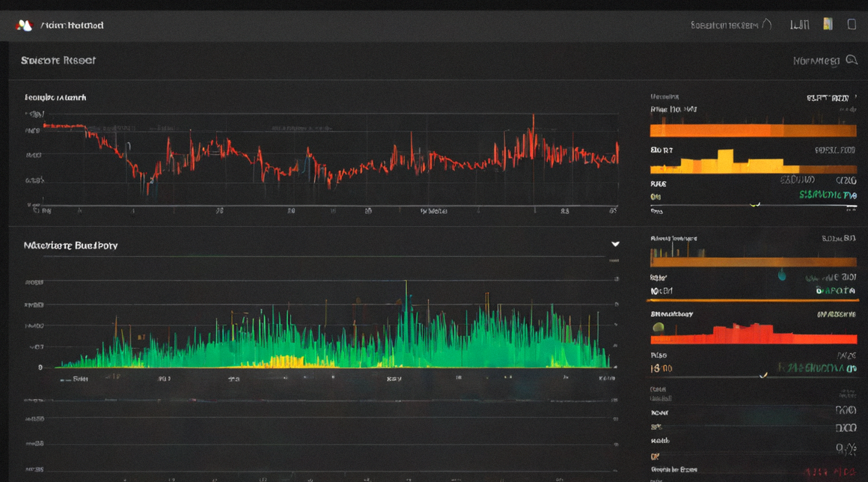Screen dimensions: 868x482
Task: Expand the top-right label of the first side panel
Action: coord(828,98)
